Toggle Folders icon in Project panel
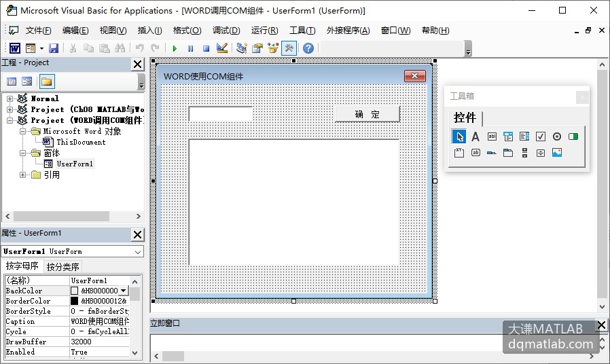Screen dimensions: 610x364 tap(47, 81)
